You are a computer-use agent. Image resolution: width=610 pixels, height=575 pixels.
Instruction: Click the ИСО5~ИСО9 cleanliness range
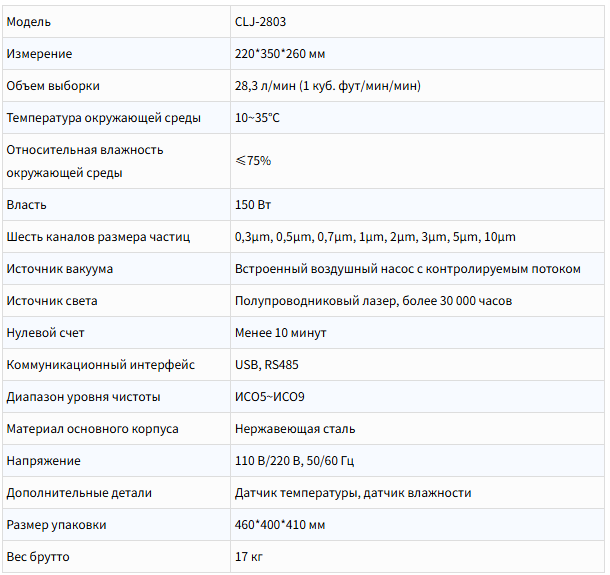270,397
